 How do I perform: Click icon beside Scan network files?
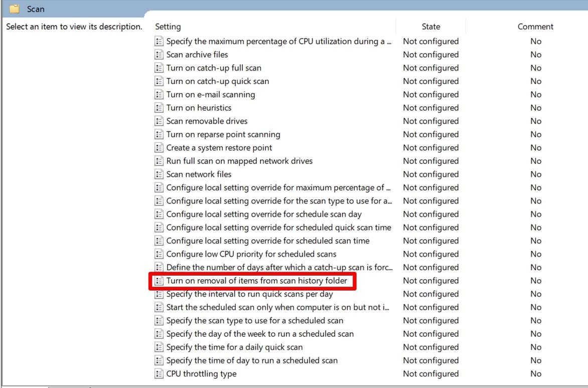click(159, 174)
